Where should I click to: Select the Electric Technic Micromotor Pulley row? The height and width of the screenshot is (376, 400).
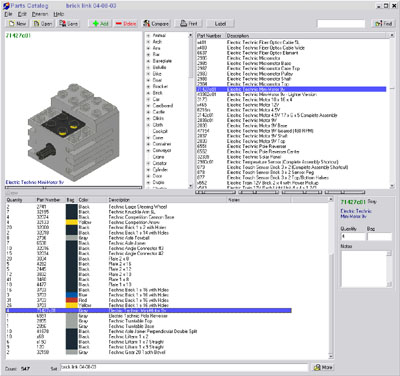click(292, 74)
